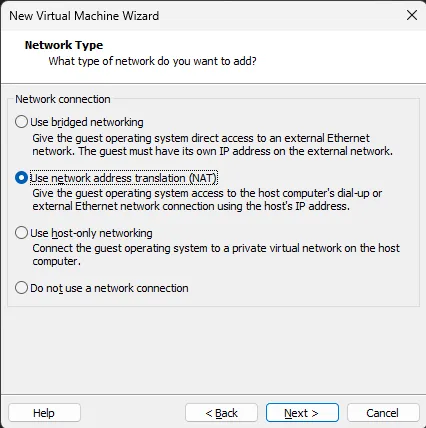The width and height of the screenshot is (426, 428).
Task: Open the Help button
Action: 44,413
